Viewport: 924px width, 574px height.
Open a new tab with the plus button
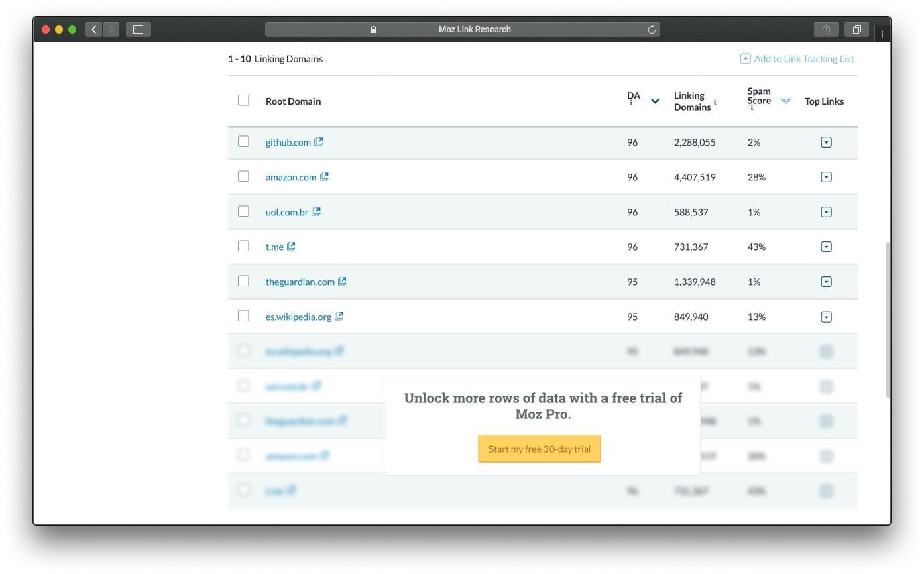pos(882,33)
